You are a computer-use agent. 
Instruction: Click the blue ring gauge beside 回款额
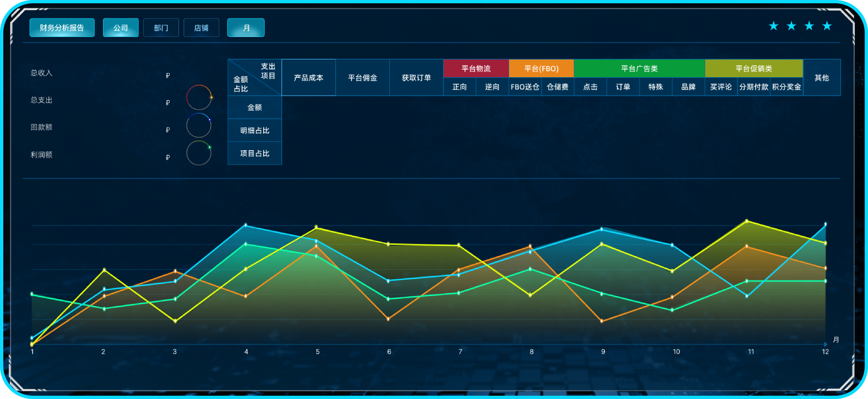(x=199, y=125)
